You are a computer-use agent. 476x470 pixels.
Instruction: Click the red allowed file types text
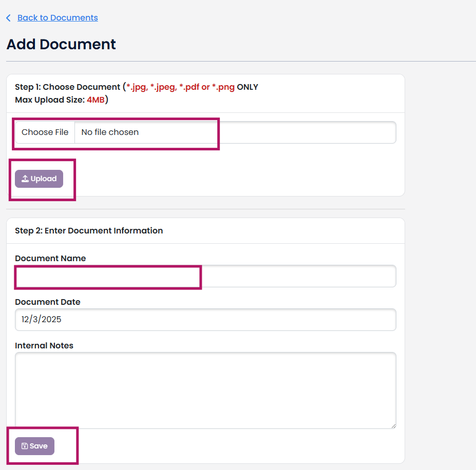(180, 87)
